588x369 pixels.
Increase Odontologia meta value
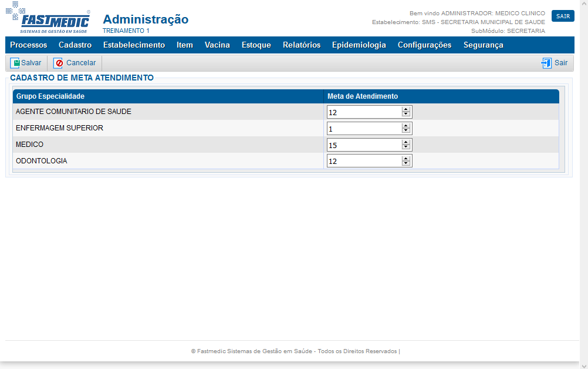click(x=405, y=159)
